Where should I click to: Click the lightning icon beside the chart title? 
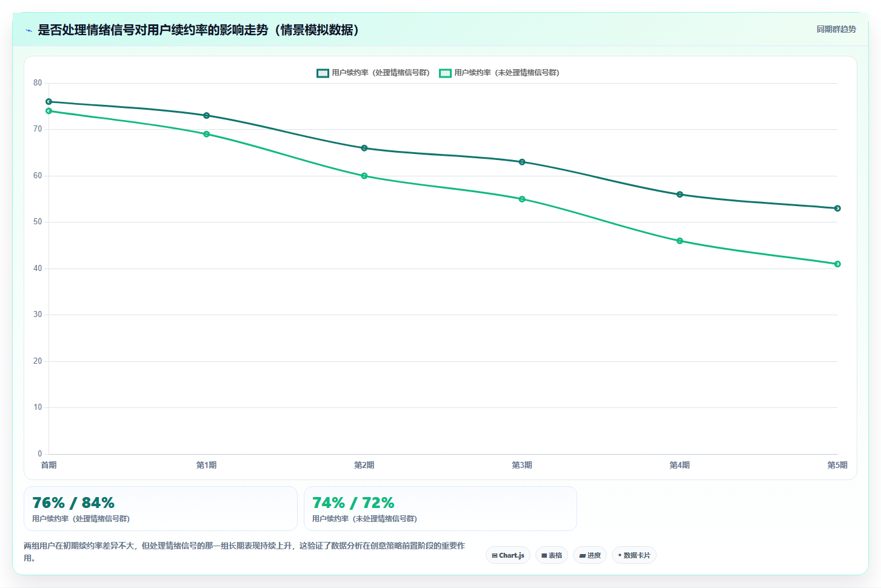pyautogui.click(x=28, y=30)
